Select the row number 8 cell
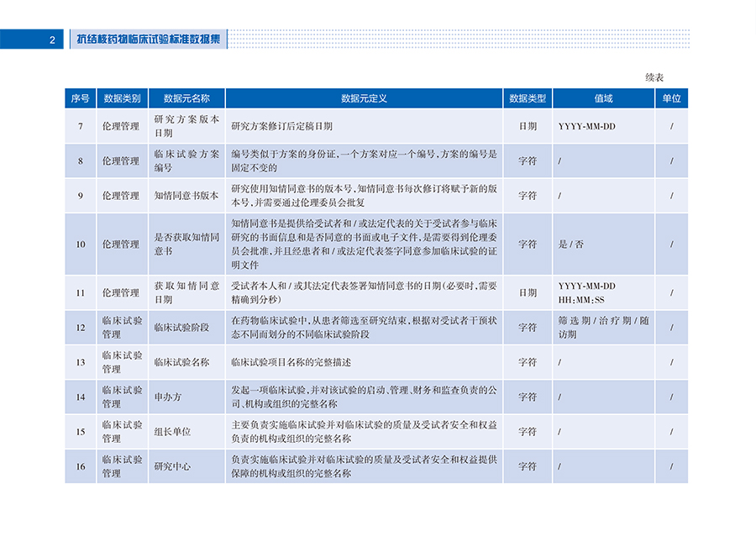The width and height of the screenshot is (756, 547). coord(81,161)
